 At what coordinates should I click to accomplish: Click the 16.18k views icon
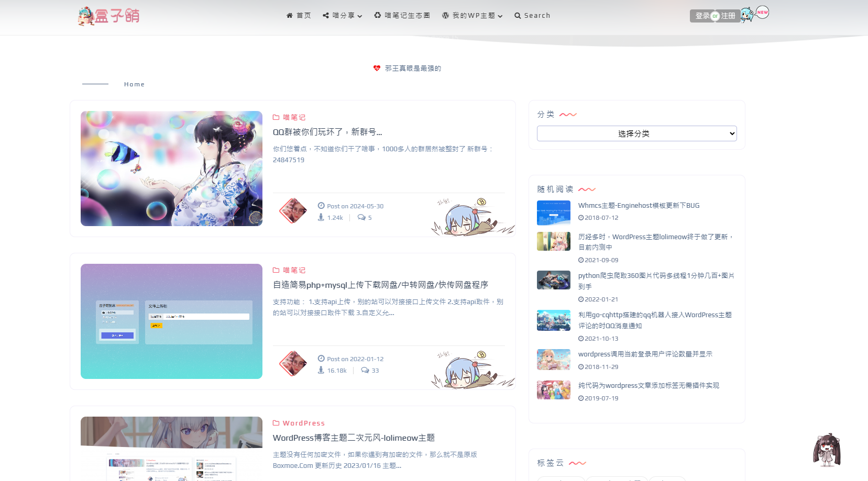coord(321,370)
